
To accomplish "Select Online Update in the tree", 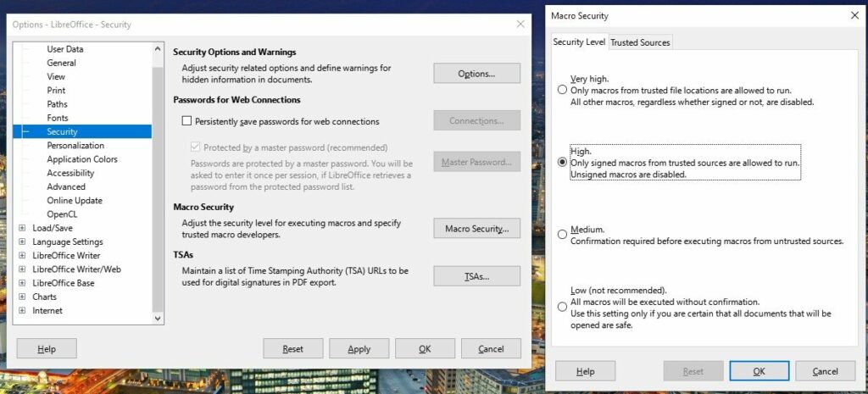I will (75, 200).
